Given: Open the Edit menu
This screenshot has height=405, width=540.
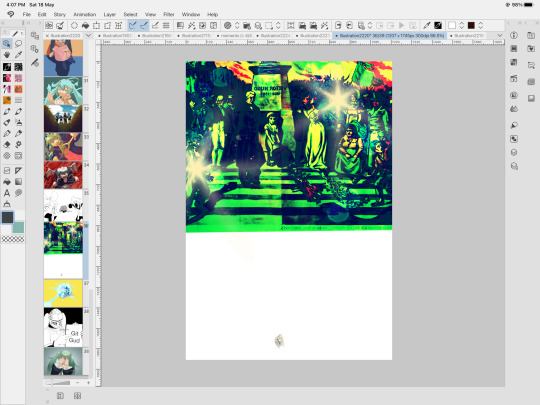Looking at the screenshot, I should (42, 14).
